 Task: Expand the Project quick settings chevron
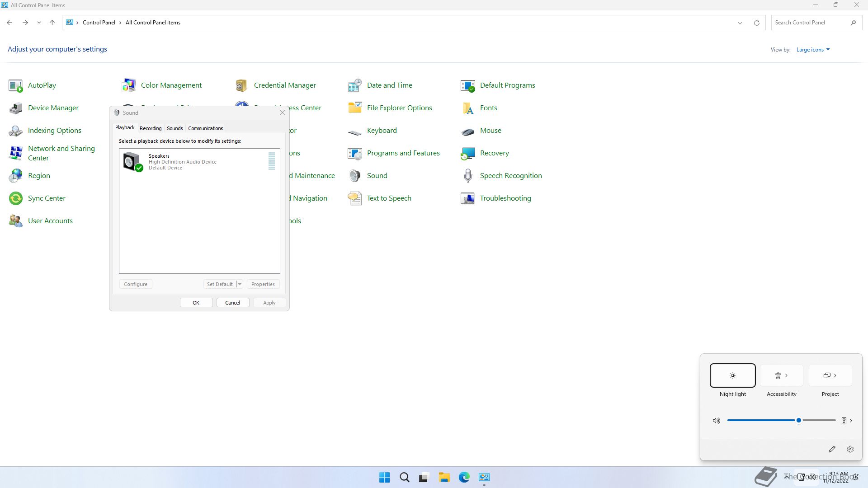(835, 375)
